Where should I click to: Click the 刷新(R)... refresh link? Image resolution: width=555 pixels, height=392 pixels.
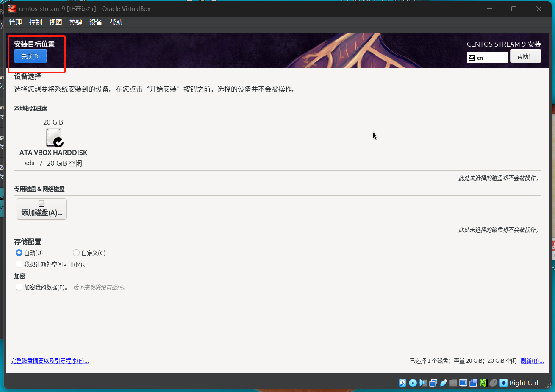pos(532,361)
